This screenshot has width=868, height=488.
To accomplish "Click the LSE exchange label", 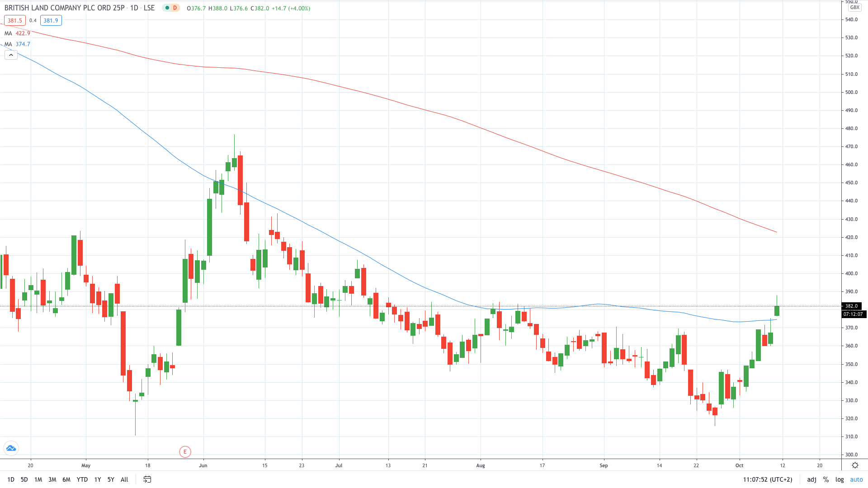I will pos(149,8).
